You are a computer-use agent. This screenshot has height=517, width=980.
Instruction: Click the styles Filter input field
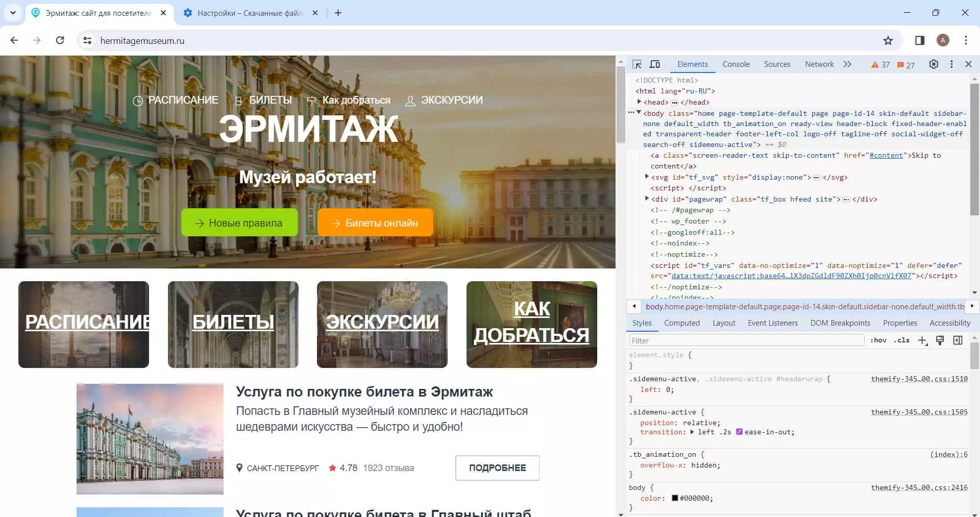click(745, 340)
